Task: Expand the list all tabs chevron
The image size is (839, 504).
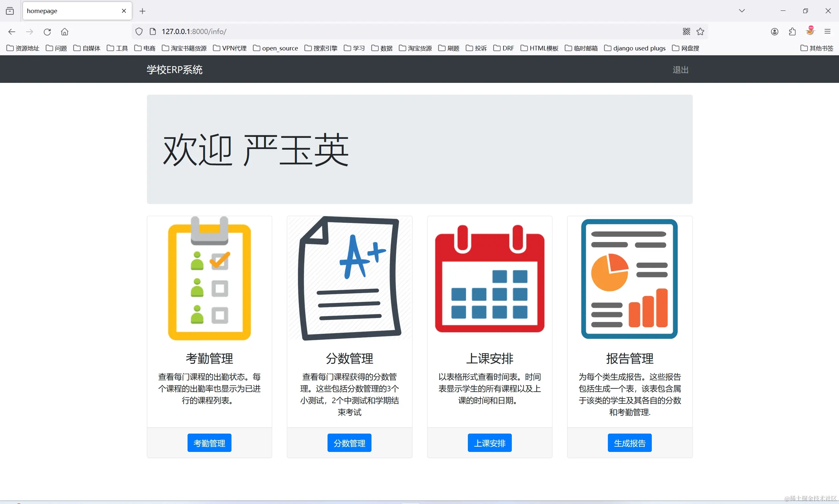Action: [742, 11]
